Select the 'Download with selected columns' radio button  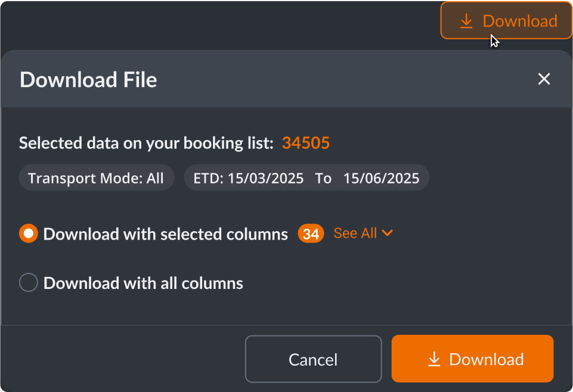(29, 234)
